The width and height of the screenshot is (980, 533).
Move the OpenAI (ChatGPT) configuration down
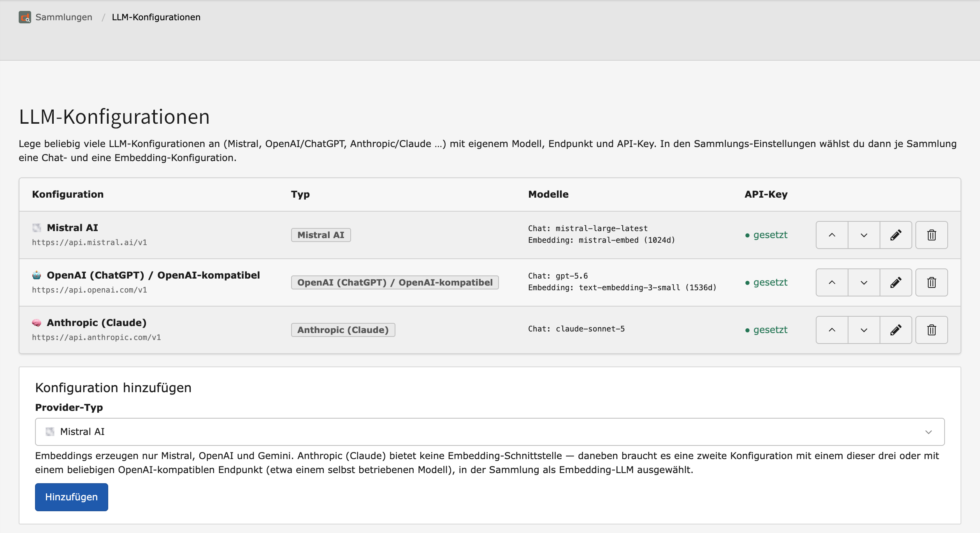pyautogui.click(x=864, y=282)
